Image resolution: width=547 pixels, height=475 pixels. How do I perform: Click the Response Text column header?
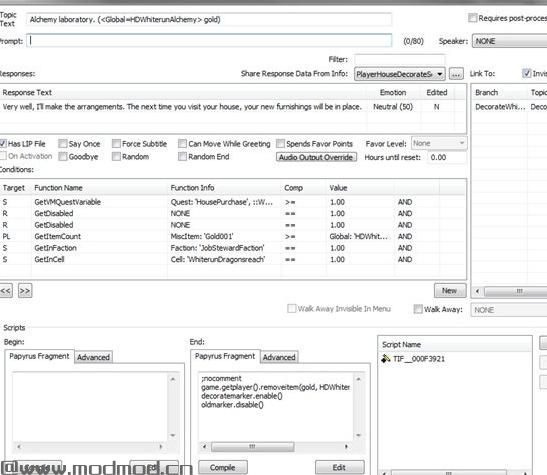[x=183, y=92]
